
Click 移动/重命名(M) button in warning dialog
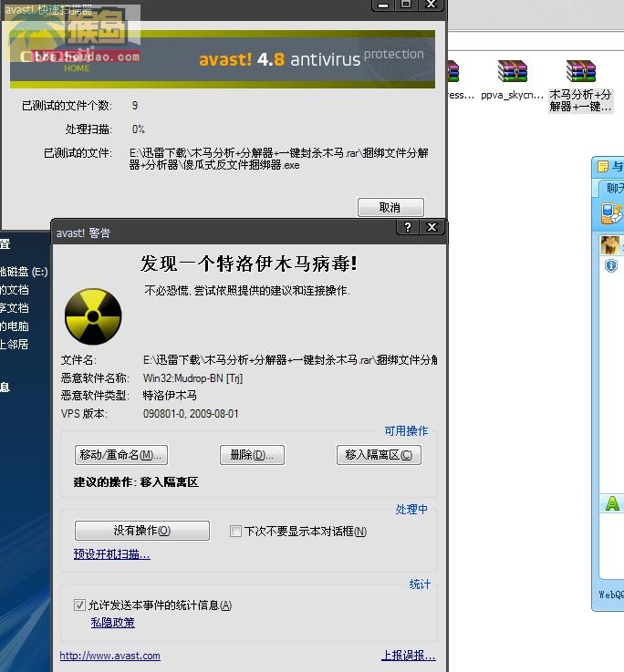point(121,455)
